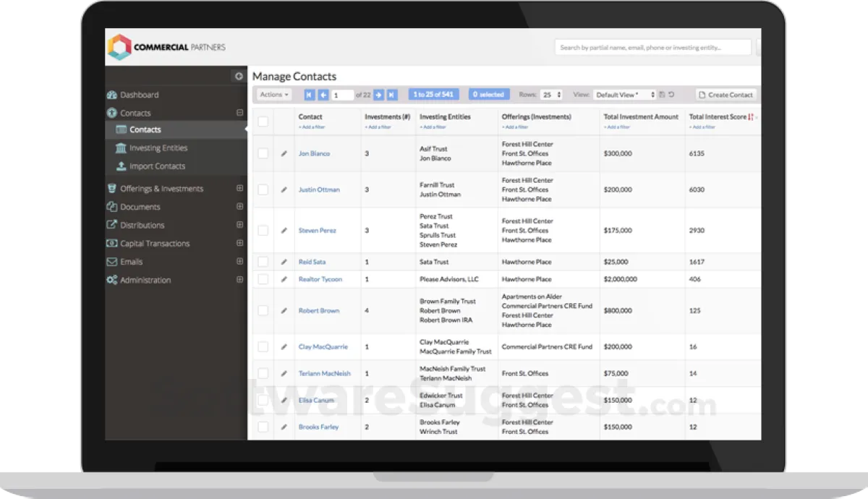Click the Documents copy icon
Image resolution: width=868 pixels, height=499 pixels.
click(x=112, y=207)
